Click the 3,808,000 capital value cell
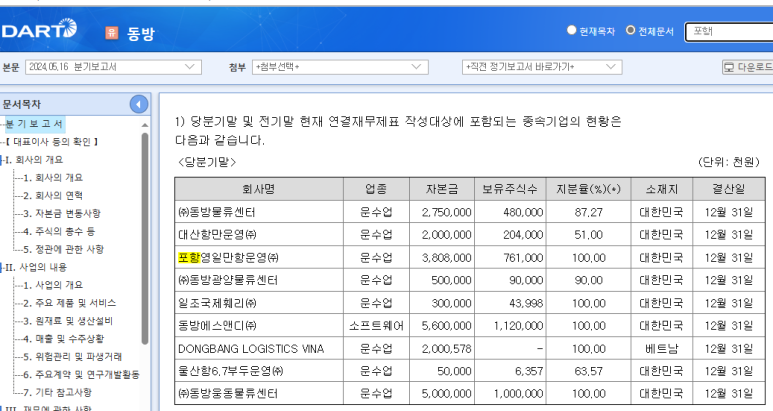The image size is (773, 411). click(x=442, y=257)
